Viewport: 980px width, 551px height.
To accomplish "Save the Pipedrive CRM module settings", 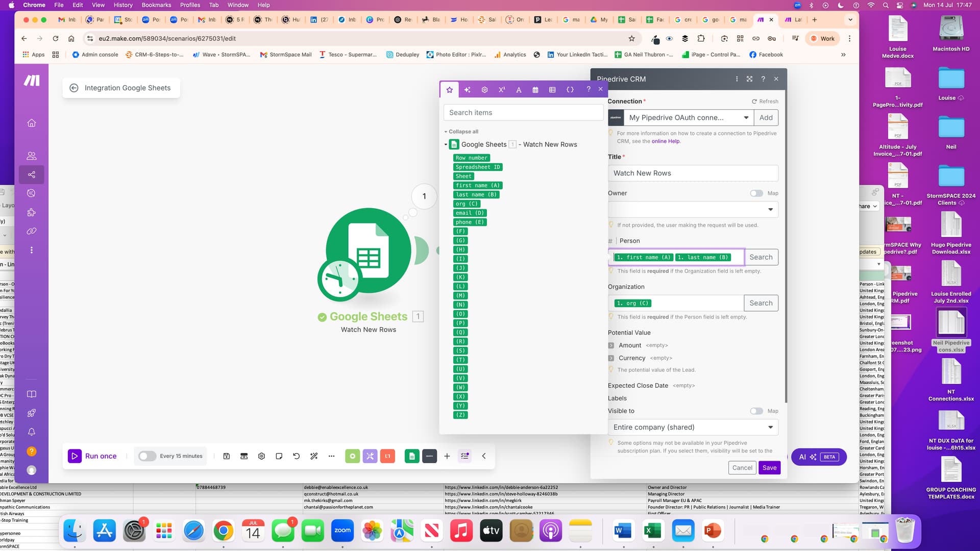I will pyautogui.click(x=770, y=468).
